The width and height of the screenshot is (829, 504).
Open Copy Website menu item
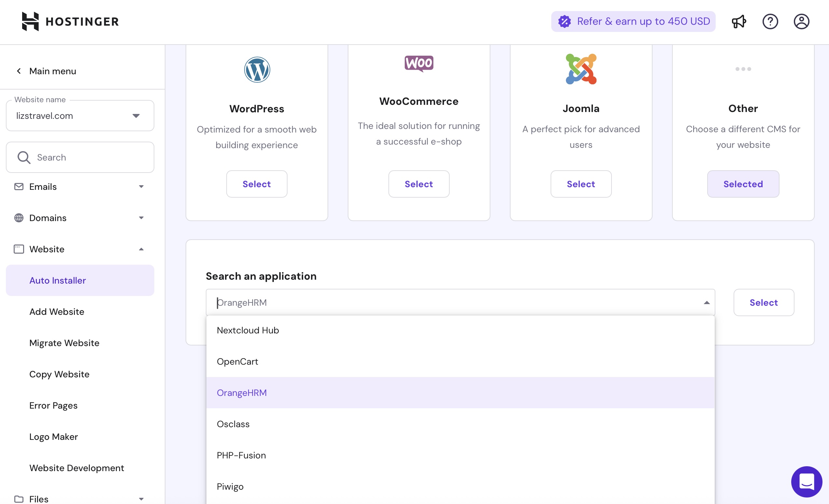coord(80,374)
